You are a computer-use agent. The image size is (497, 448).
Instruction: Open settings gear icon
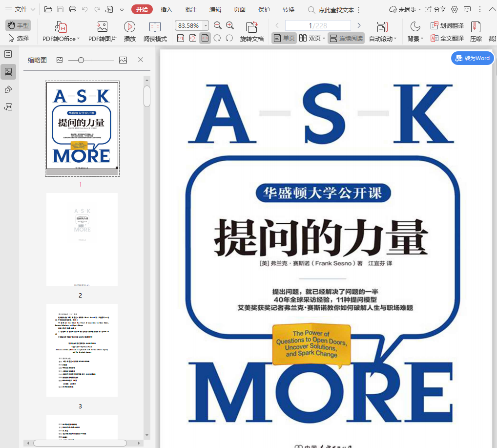(455, 9)
